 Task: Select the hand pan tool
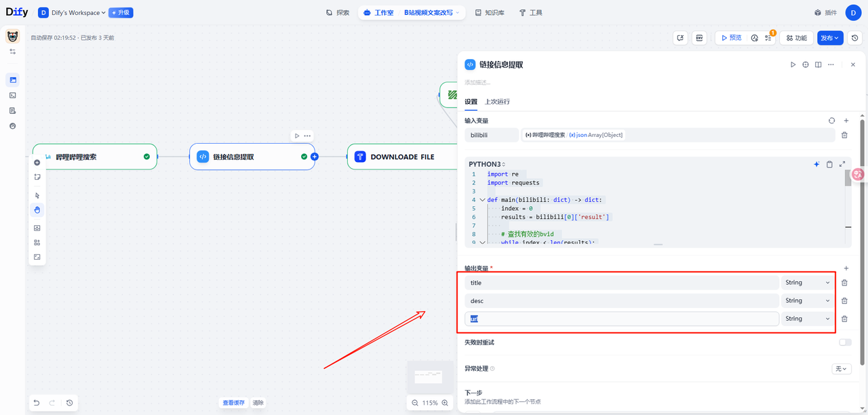(37, 210)
